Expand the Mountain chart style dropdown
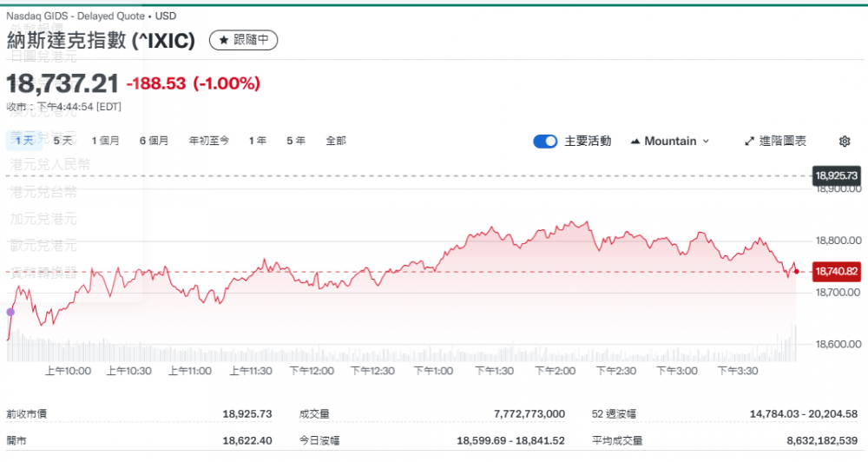868x462 pixels. 670,142
